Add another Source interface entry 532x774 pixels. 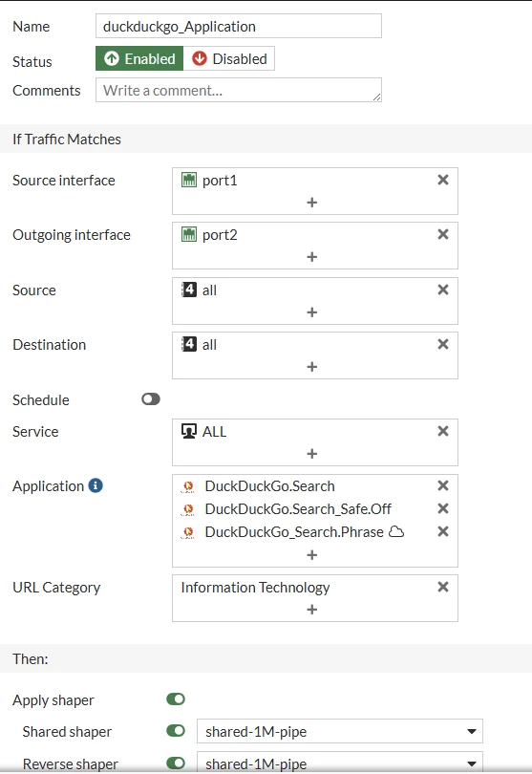[312, 203]
